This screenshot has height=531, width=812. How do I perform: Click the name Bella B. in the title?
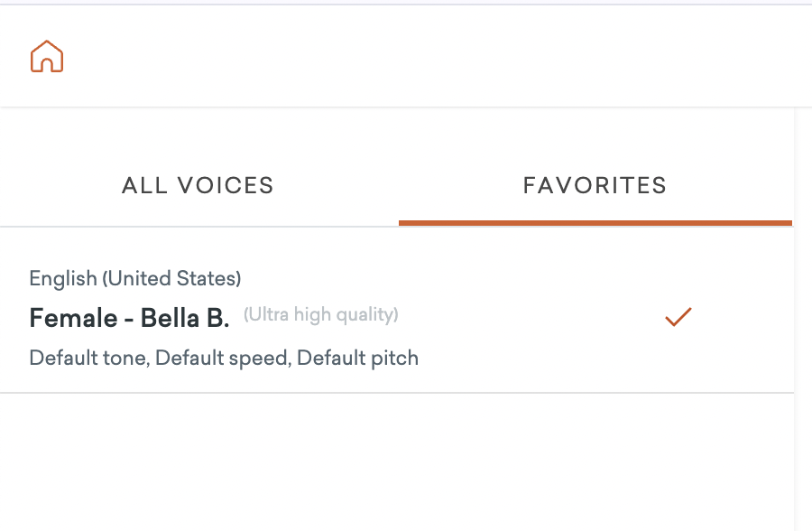185,318
